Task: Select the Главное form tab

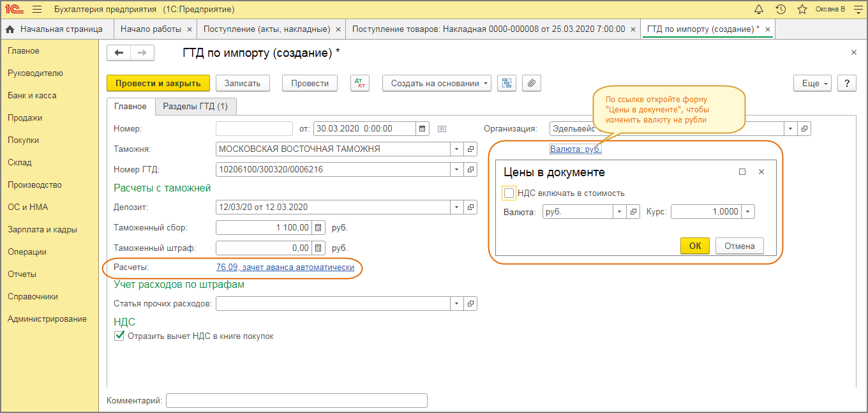Action: 130,107
